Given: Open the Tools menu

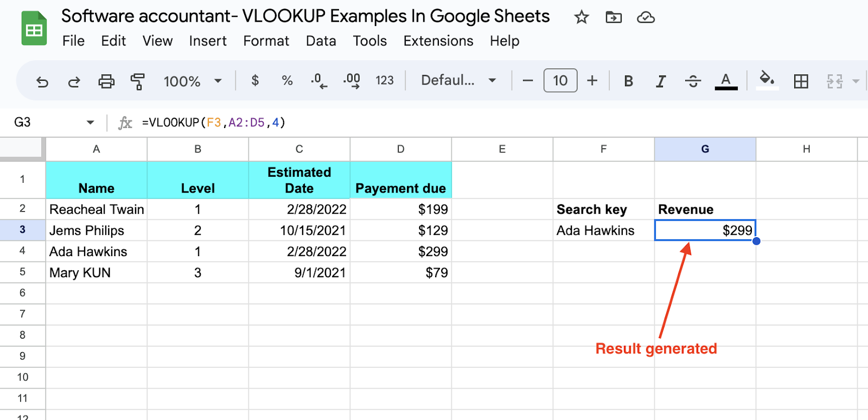Looking at the screenshot, I should tap(369, 41).
